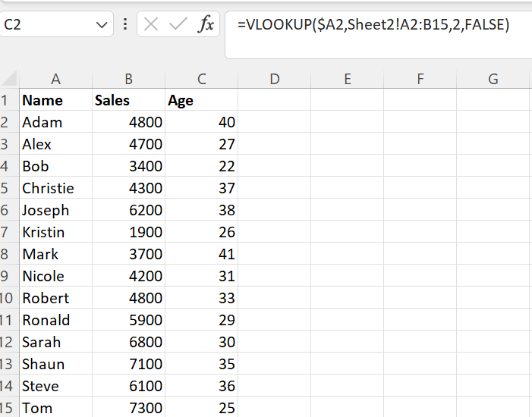Click Ronald's sales value 5900
532x417 pixels.
128,320
